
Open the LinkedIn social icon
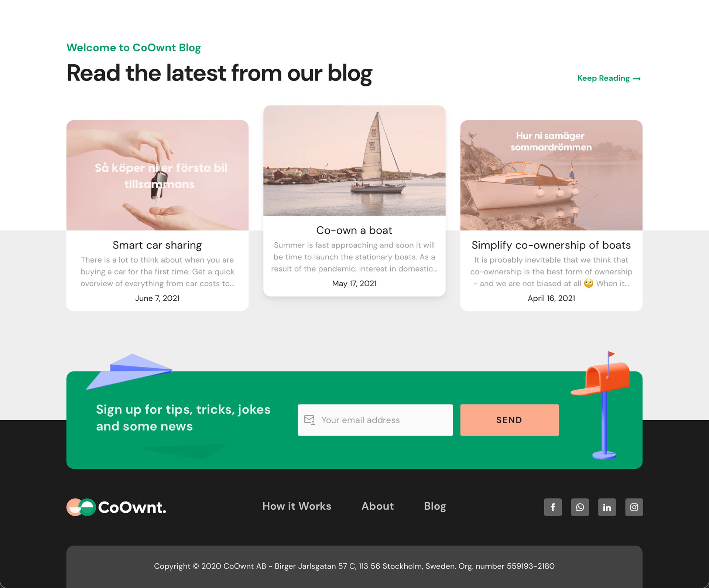tap(607, 507)
